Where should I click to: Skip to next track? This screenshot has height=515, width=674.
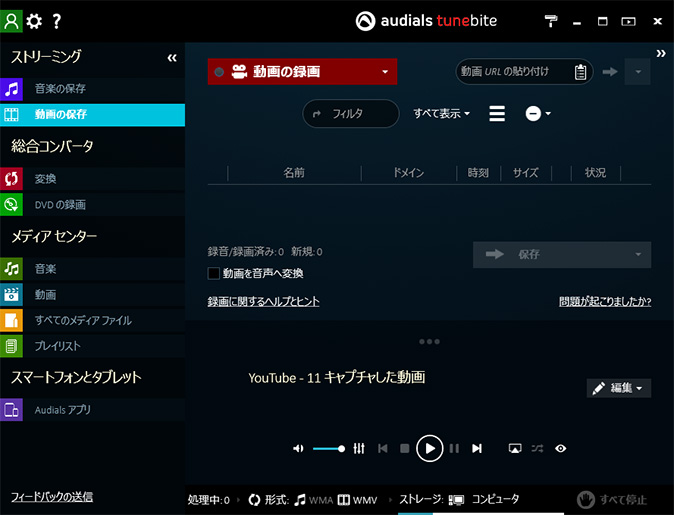(477, 448)
